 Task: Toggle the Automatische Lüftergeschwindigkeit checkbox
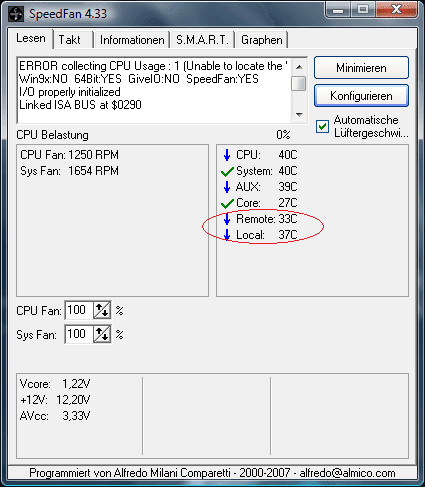322,127
